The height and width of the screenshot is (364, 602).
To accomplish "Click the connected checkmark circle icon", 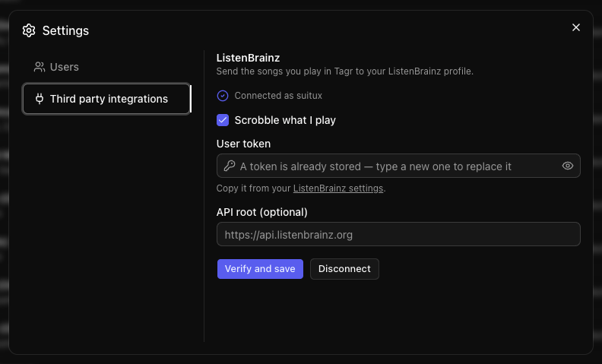I will 223,96.
